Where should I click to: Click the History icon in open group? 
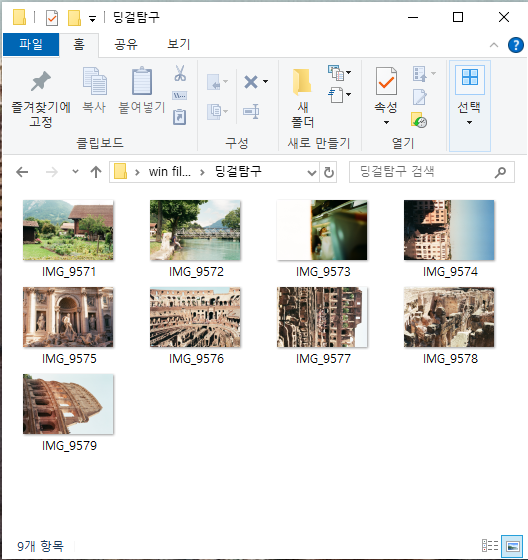coord(419,120)
